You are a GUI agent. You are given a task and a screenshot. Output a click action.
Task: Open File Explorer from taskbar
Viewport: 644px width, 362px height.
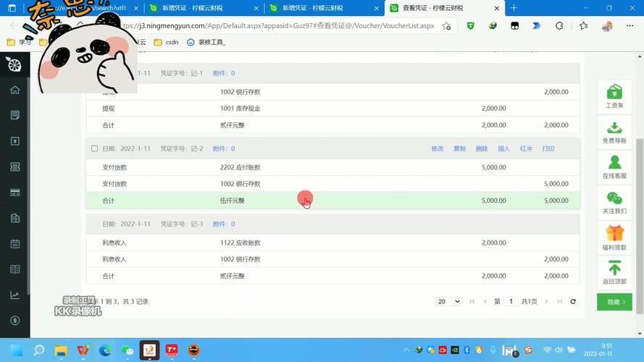click(x=61, y=350)
